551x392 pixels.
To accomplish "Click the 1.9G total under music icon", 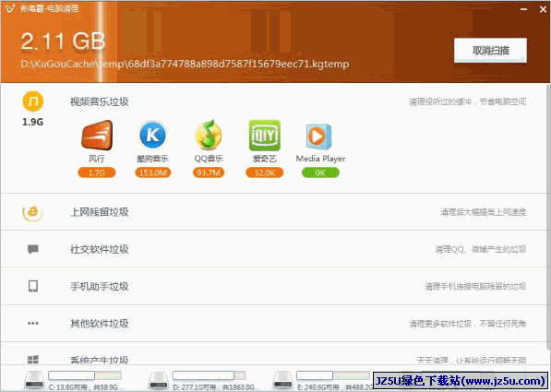I will 32,122.
